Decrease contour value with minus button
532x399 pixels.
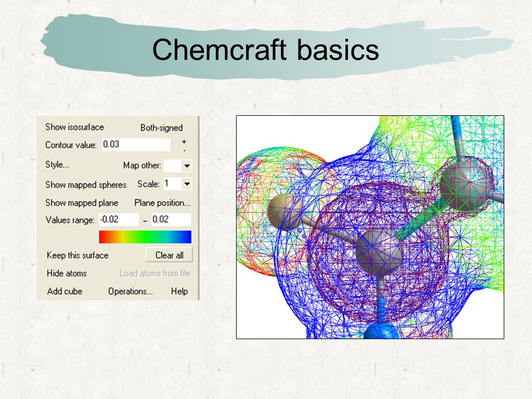click(x=184, y=150)
